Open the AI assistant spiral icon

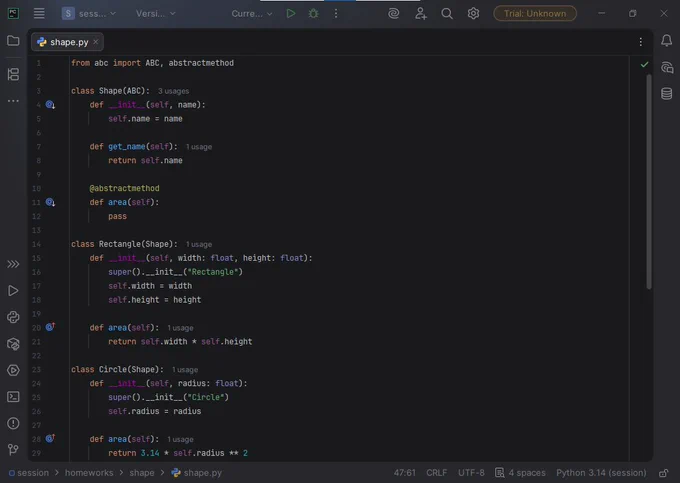tap(393, 13)
